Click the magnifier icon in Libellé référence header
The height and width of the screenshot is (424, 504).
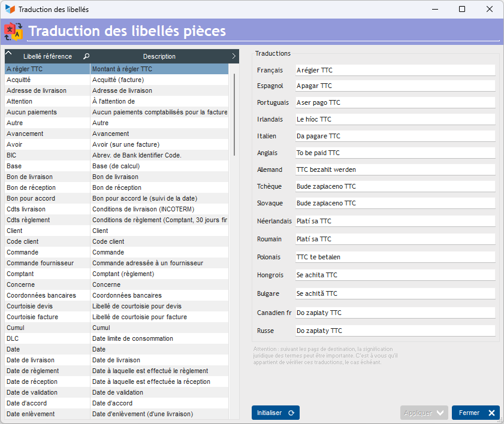tap(86, 56)
